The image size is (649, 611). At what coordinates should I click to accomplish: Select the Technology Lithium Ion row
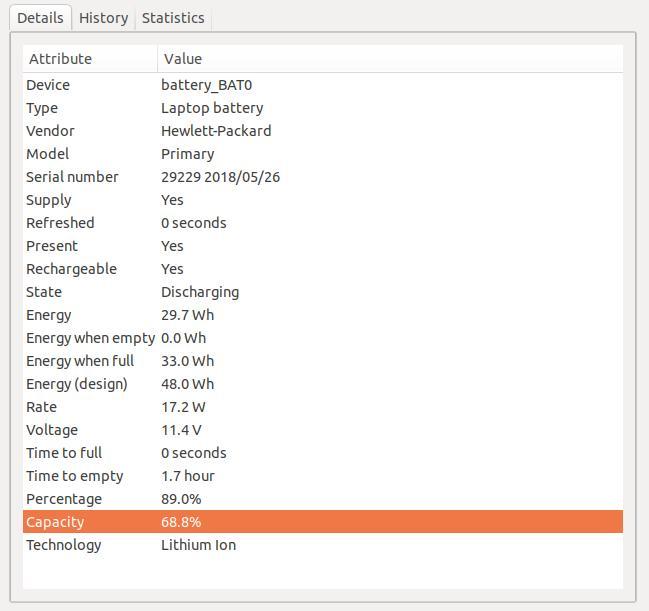[x=323, y=545]
